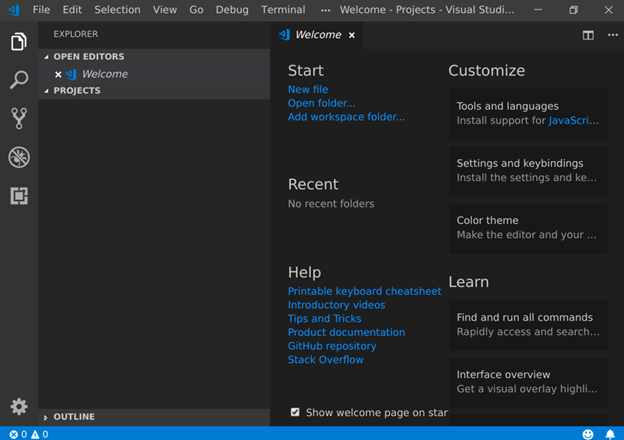Click the Interface overview card
The image size is (624, 440).
tap(528, 382)
